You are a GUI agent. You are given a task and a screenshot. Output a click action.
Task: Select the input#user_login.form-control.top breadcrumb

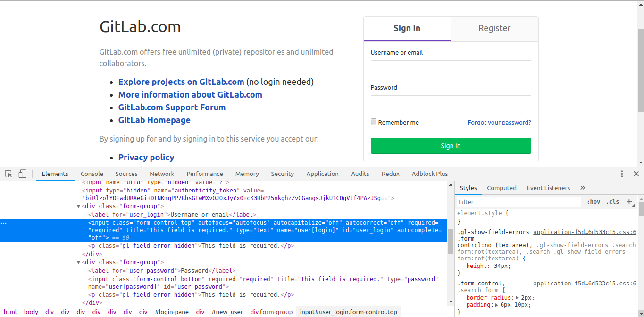click(x=349, y=312)
